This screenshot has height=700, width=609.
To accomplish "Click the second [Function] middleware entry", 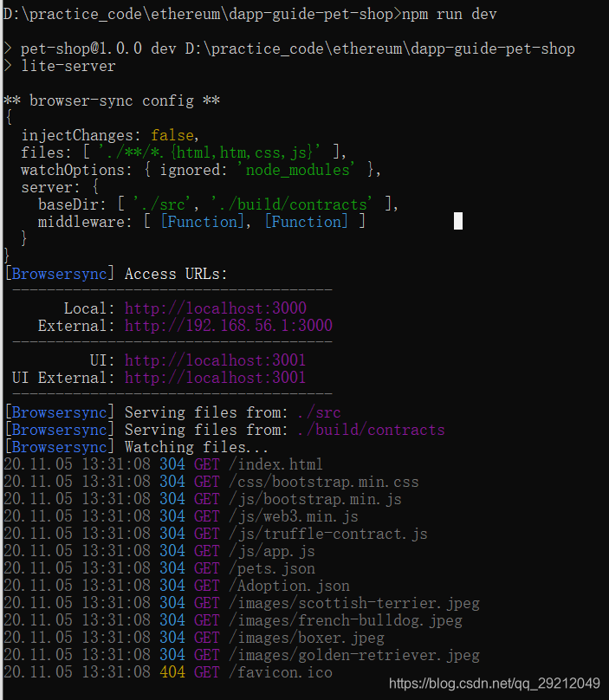I will tap(307, 222).
